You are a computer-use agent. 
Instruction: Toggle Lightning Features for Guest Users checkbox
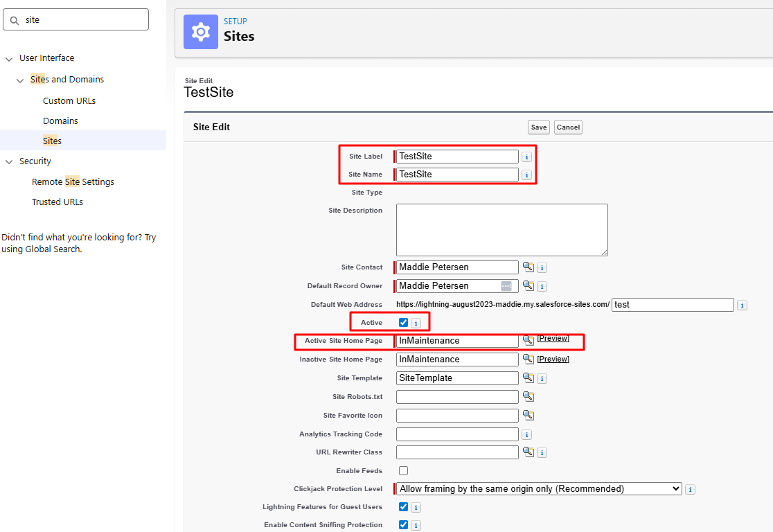click(403, 506)
